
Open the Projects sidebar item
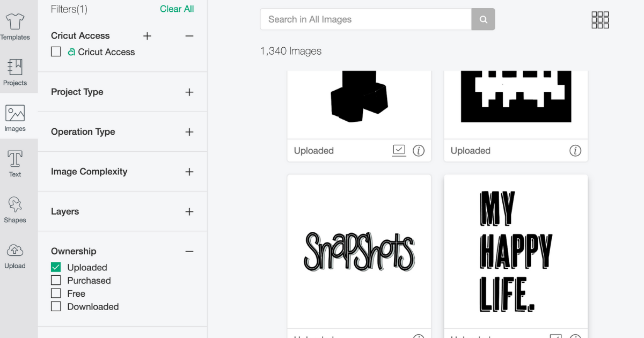click(15, 72)
